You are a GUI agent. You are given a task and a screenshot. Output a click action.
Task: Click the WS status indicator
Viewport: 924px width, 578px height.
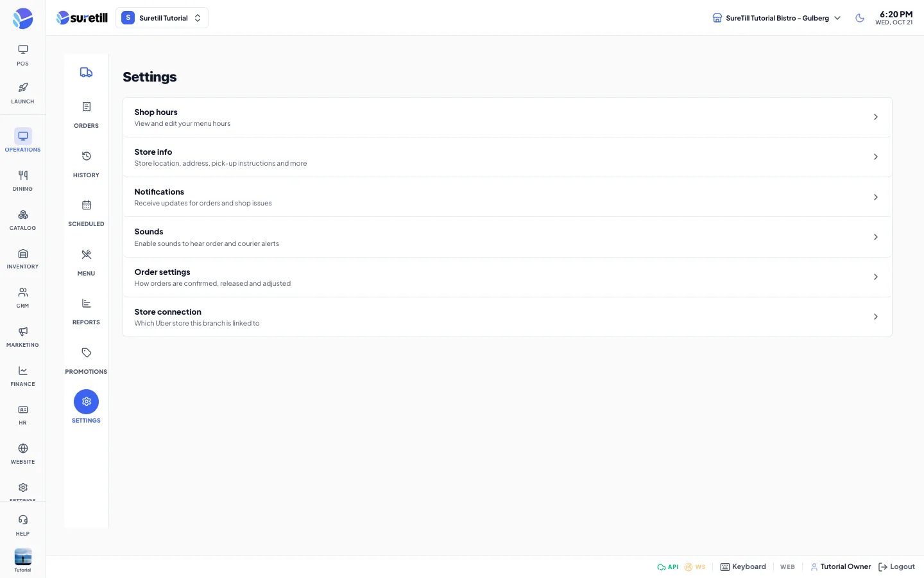click(695, 566)
